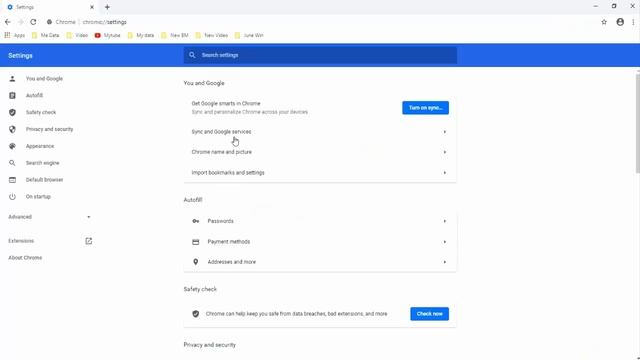Image resolution: width=640 pixels, height=360 pixels.
Task: Click the Settings header title
Action: pos(20,56)
